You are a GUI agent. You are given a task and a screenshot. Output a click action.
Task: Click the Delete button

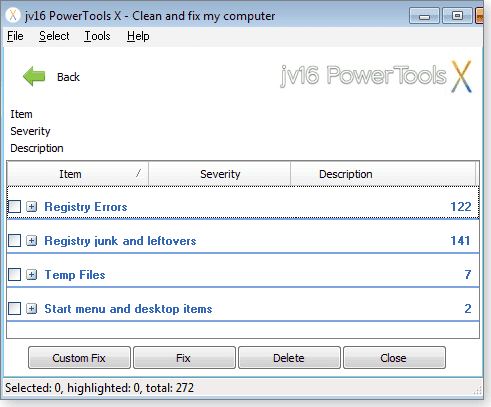[289, 358]
